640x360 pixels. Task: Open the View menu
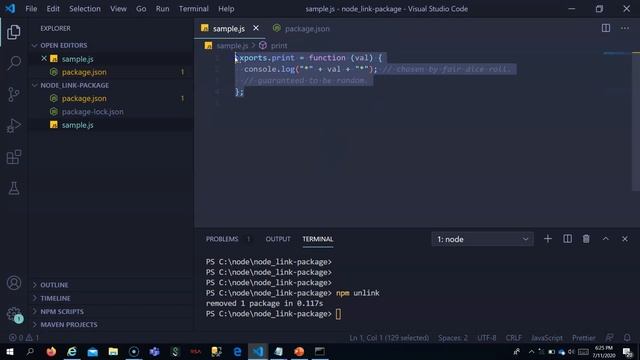coord(118,9)
